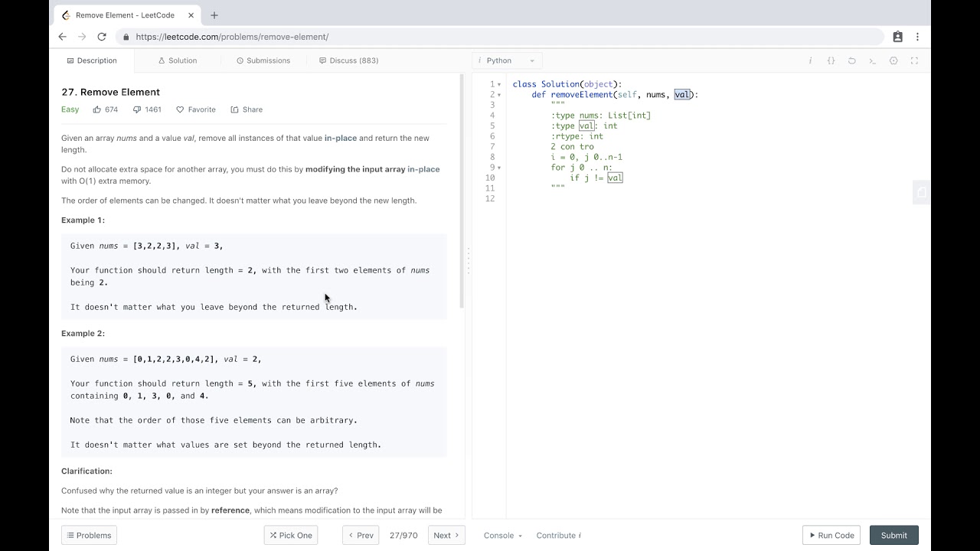Click the Run Code button

click(x=831, y=536)
